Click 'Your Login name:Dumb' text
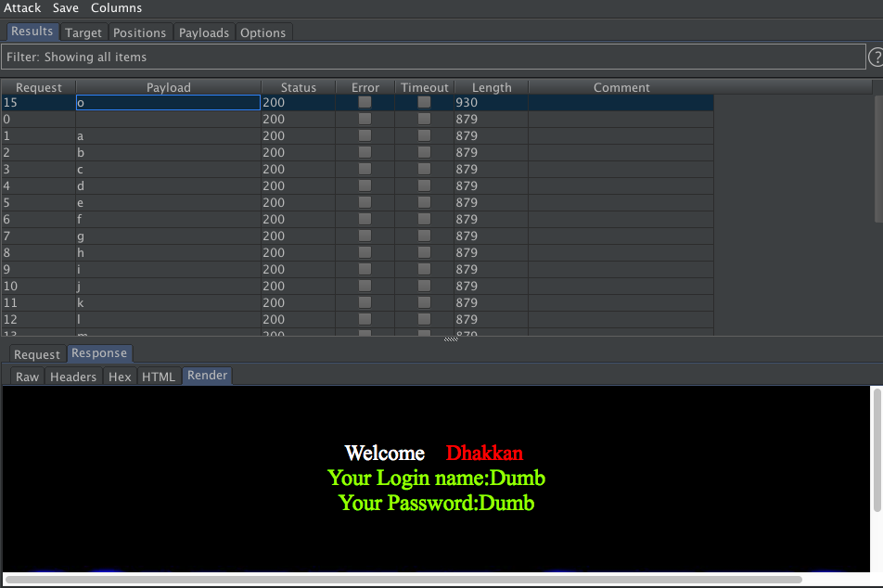The width and height of the screenshot is (883, 588). click(437, 478)
